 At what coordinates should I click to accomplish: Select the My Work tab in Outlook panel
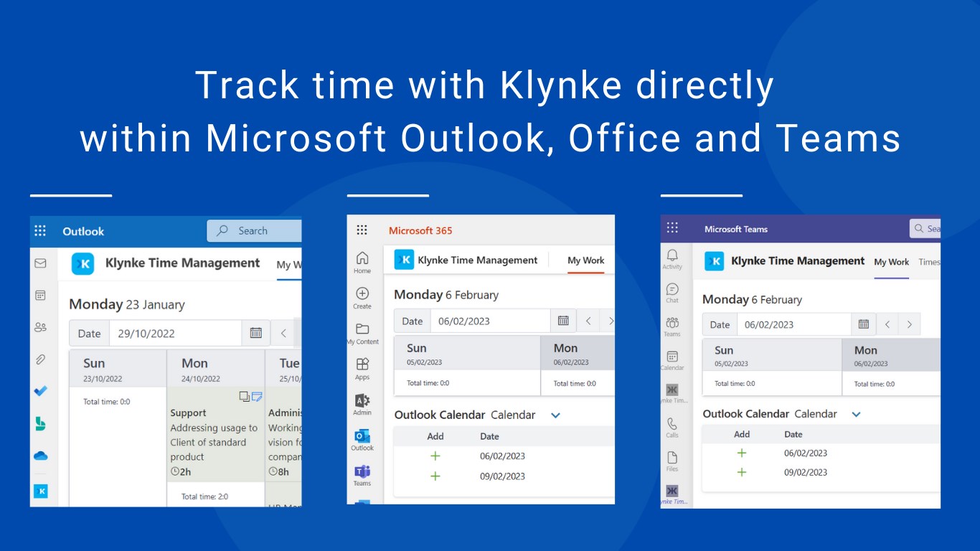pyautogui.click(x=289, y=265)
